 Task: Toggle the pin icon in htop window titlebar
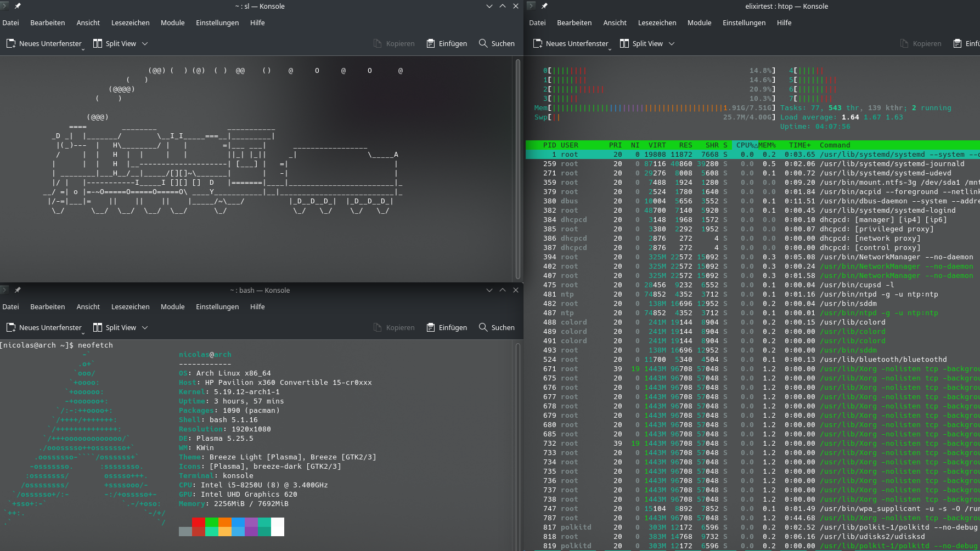pos(544,6)
